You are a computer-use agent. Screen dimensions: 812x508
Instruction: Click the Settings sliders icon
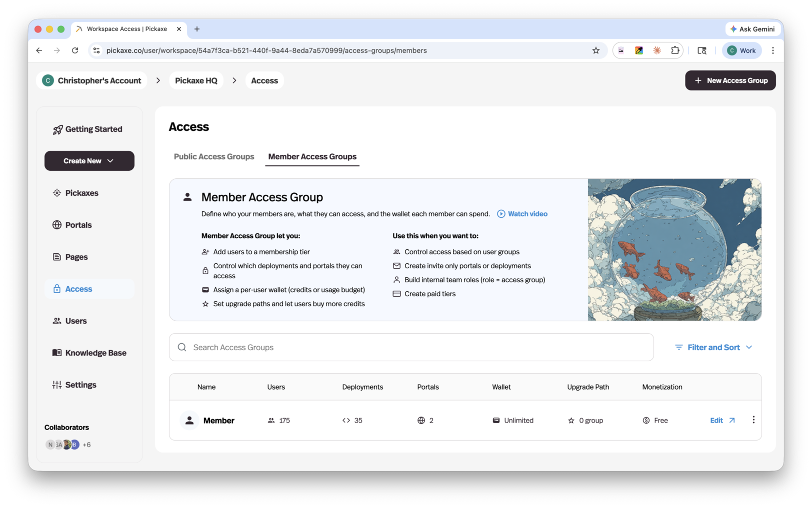[x=56, y=385]
